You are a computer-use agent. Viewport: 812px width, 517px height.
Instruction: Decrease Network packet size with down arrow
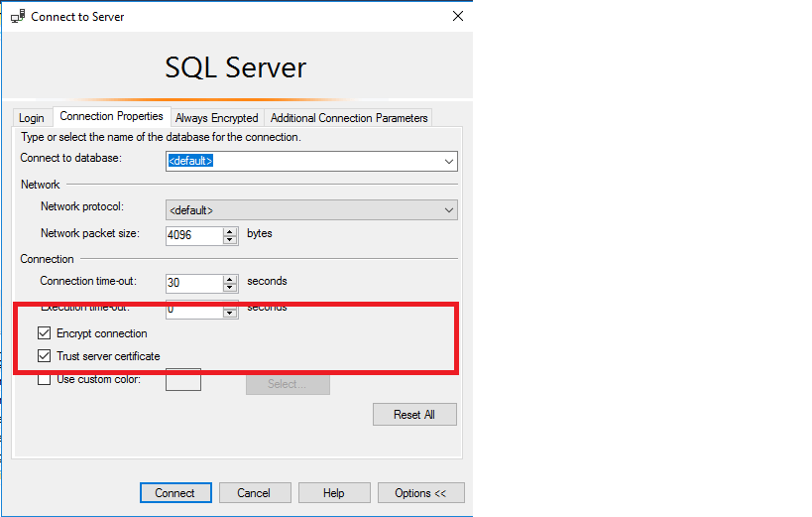[x=230, y=240]
